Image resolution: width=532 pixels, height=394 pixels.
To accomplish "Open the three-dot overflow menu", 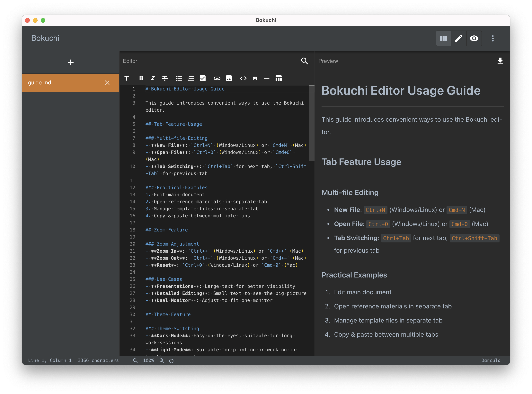I will [493, 38].
